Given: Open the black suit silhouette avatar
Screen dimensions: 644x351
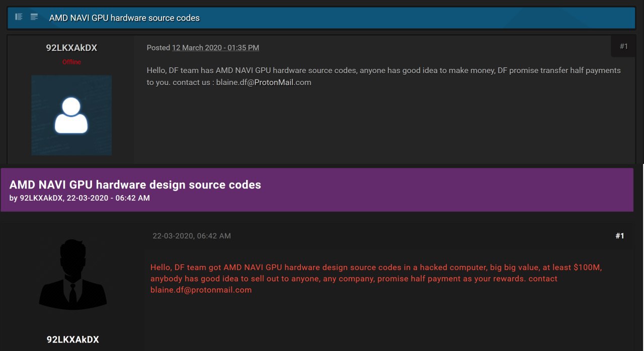Looking at the screenshot, I should tap(73, 275).
